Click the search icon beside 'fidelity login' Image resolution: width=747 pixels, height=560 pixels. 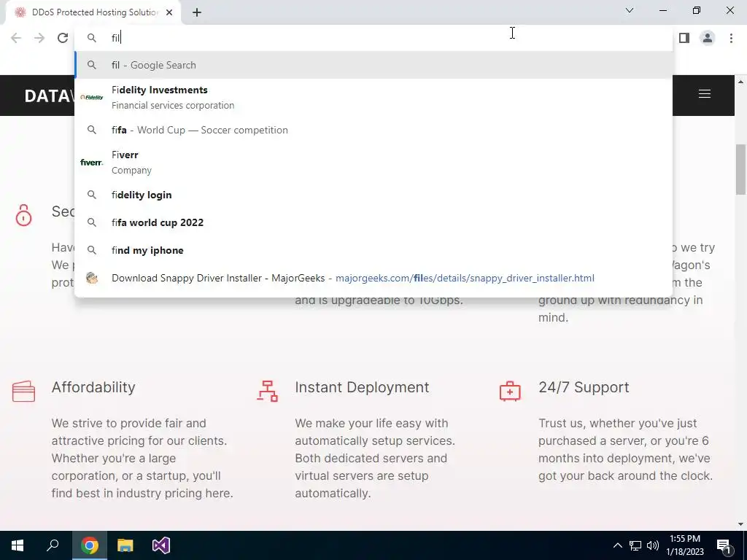coord(91,195)
